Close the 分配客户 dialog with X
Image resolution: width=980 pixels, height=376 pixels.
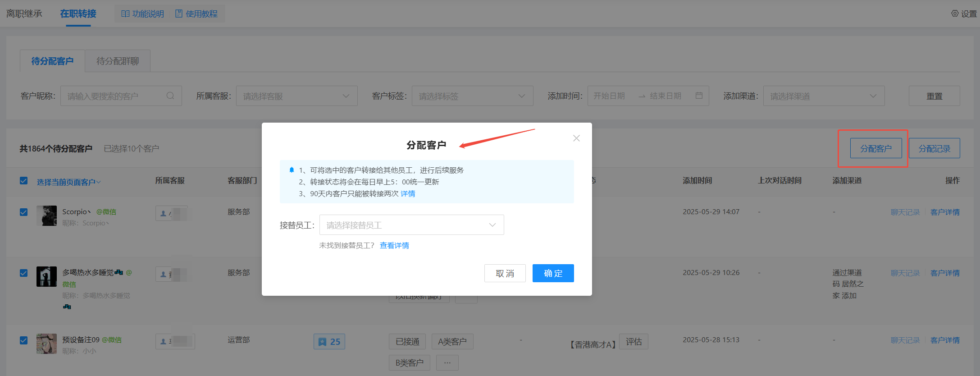tap(576, 138)
